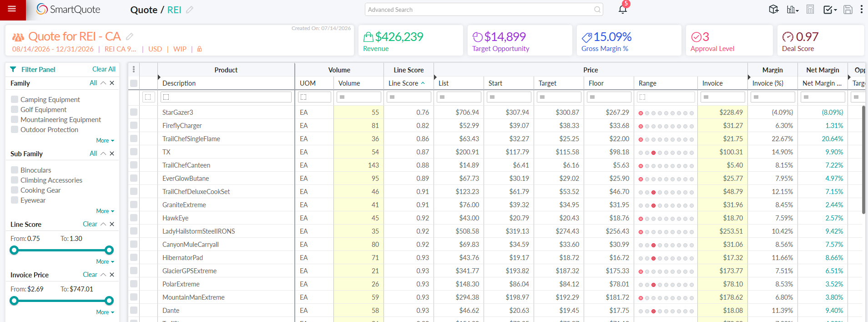
Task: Select All in Sub Family filter
Action: [93, 153]
